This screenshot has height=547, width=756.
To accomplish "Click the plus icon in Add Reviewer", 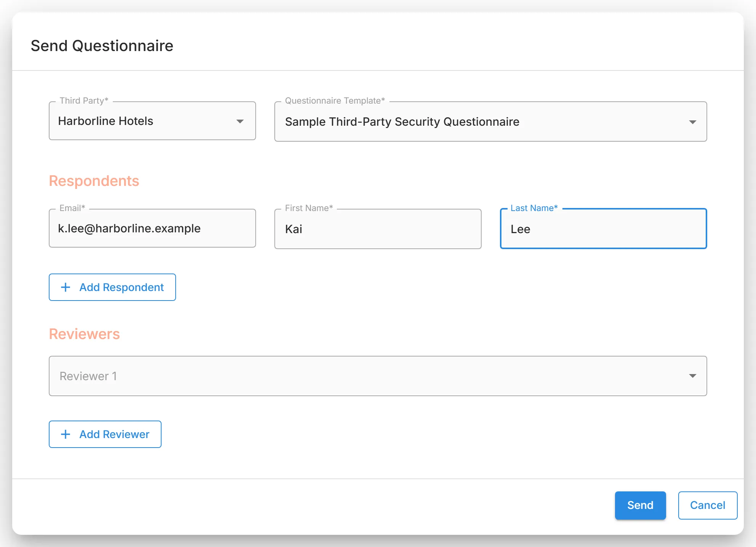I will (66, 434).
